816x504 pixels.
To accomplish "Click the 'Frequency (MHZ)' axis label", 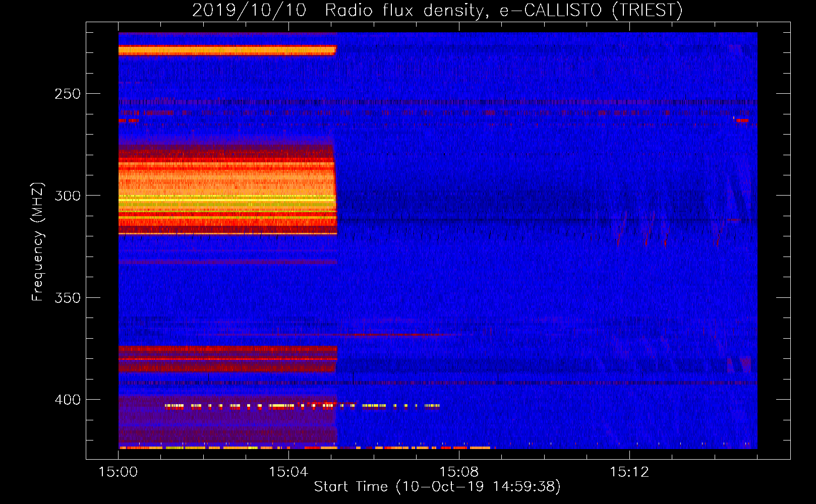I will pyautogui.click(x=38, y=242).
